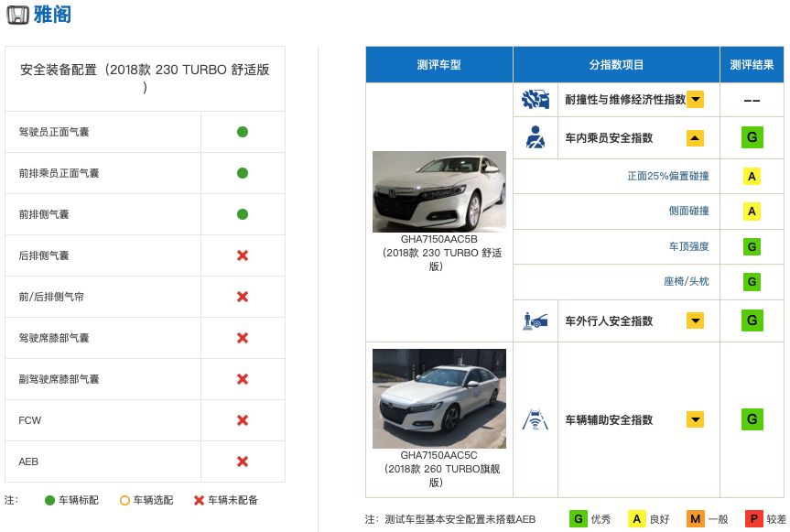Select the 耐撞性与维修经济性指数 crash repair icon
Screen dimensions: 790x532
coord(536,99)
